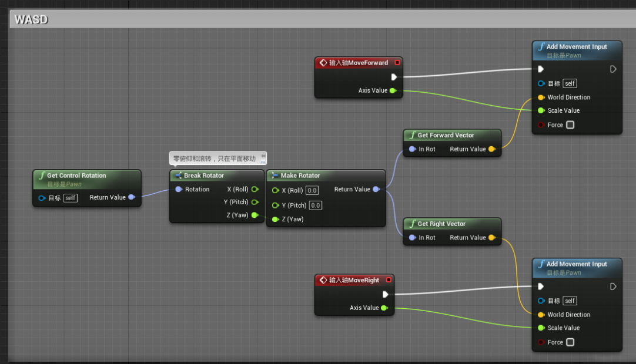Click Return Value pin on Make Rotator
This screenshot has height=364, width=636.
(x=376, y=189)
